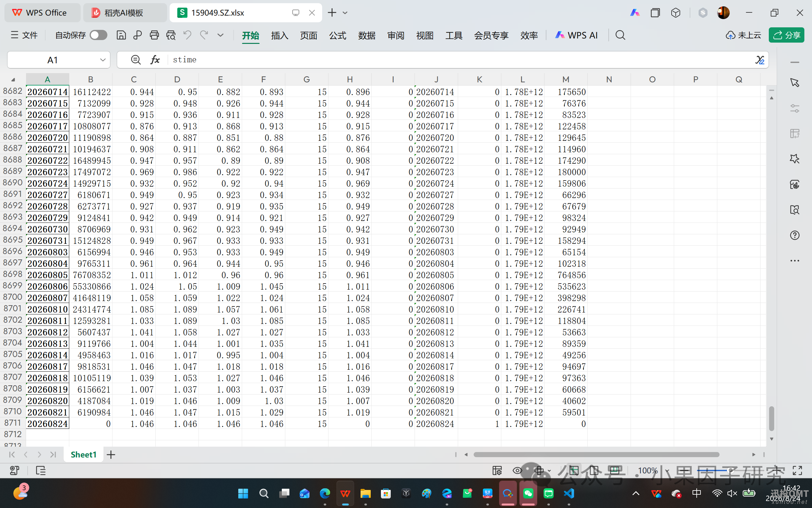Click the export to PDF icon
This screenshot has height=508, width=812.
point(138,35)
